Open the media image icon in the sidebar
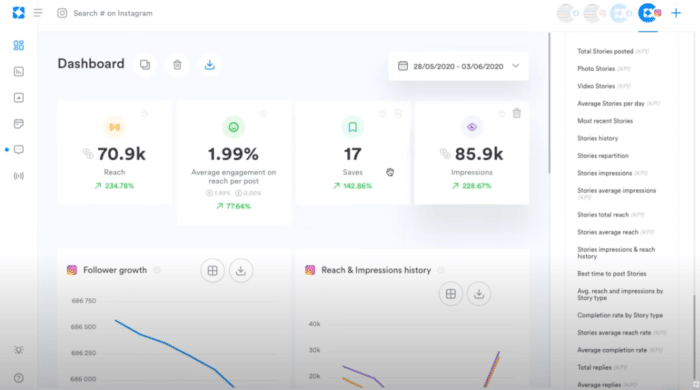This screenshot has height=390, width=700. [x=19, y=98]
